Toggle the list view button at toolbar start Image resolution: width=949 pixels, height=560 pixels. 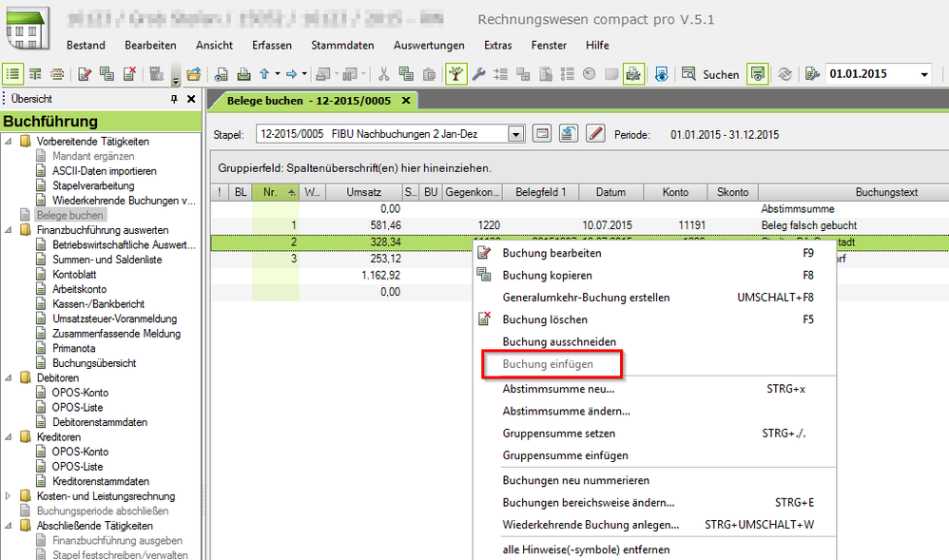point(13,74)
